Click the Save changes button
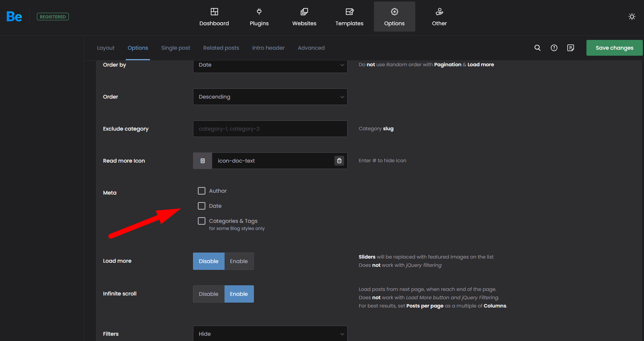Image resolution: width=644 pixels, height=341 pixels. coord(614,48)
